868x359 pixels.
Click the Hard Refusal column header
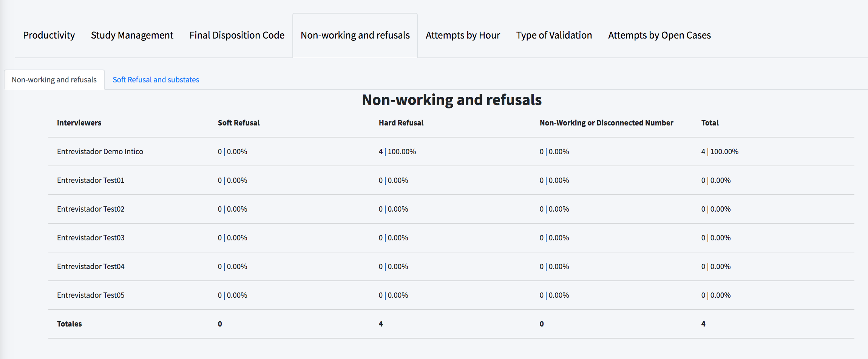pos(401,123)
